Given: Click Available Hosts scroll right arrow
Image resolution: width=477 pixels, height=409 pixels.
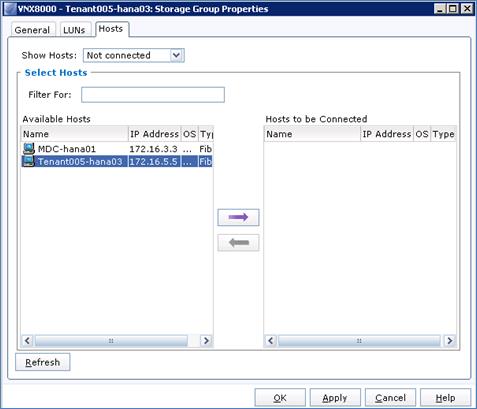Looking at the screenshot, I should pyautogui.click(x=206, y=341).
